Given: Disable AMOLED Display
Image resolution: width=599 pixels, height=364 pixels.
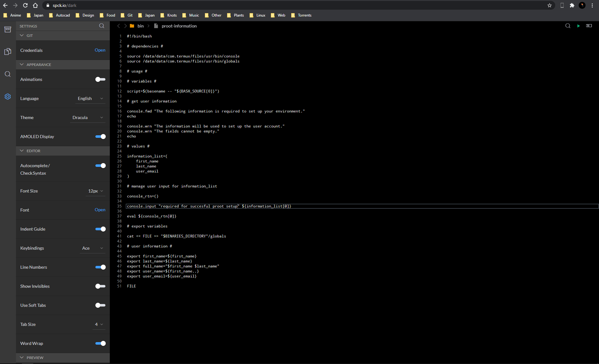Looking at the screenshot, I should click(101, 137).
